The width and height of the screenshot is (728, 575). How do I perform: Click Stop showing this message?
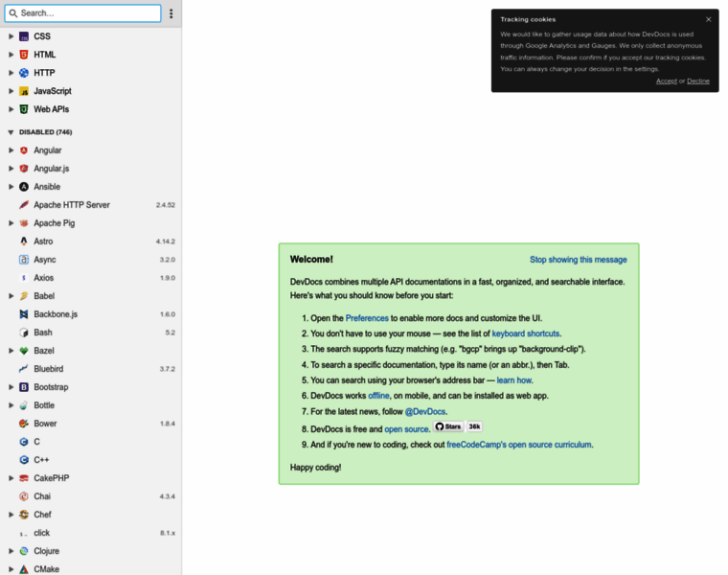click(x=578, y=260)
